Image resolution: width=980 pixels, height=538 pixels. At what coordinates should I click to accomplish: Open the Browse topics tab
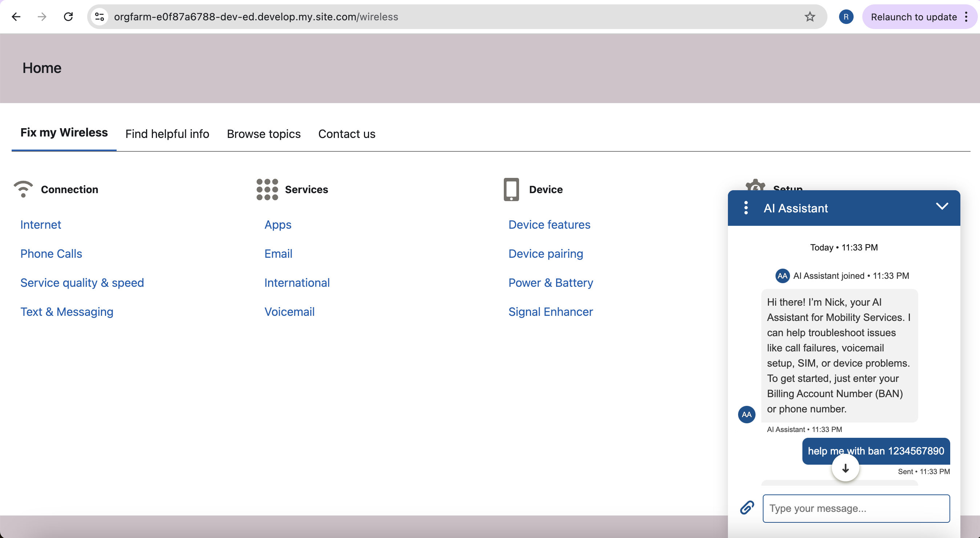pos(264,134)
